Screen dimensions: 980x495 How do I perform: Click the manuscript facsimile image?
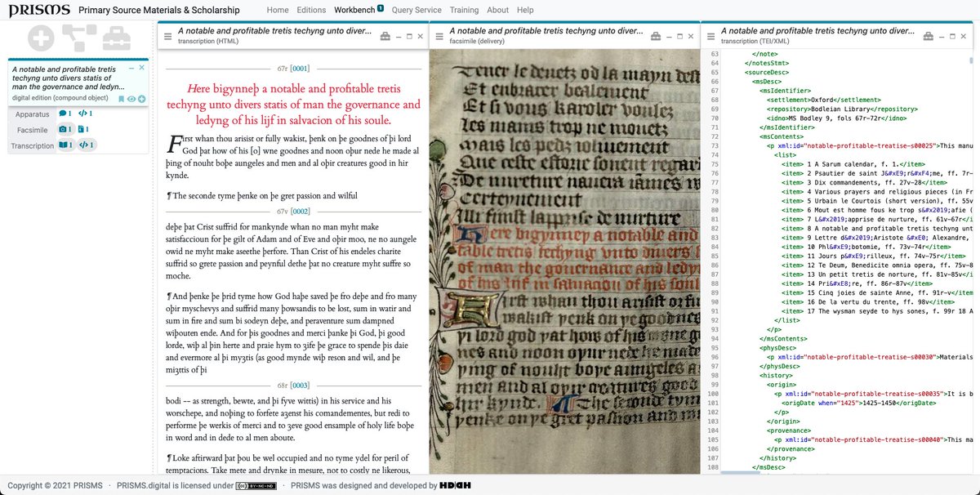click(x=564, y=261)
